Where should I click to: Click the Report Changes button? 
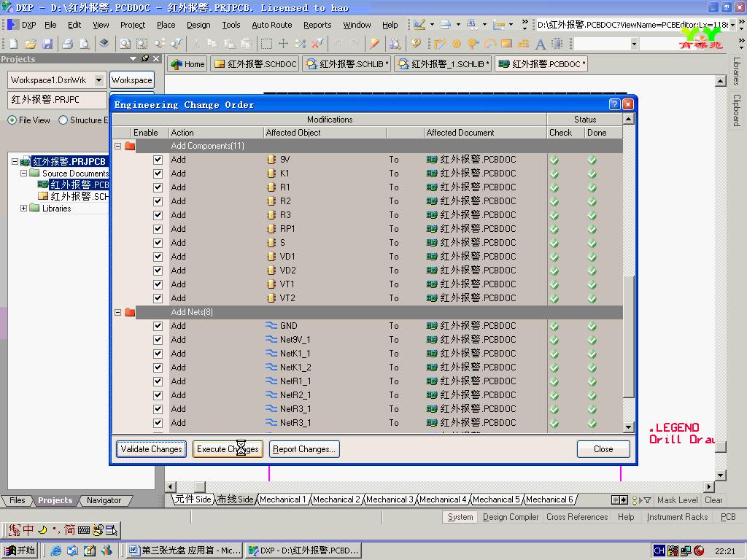coord(304,449)
